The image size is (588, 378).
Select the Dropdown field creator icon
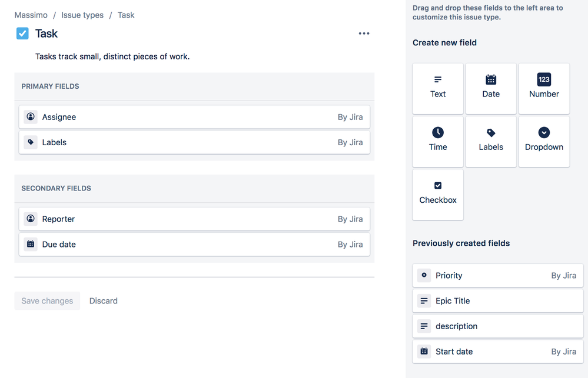click(543, 132)
